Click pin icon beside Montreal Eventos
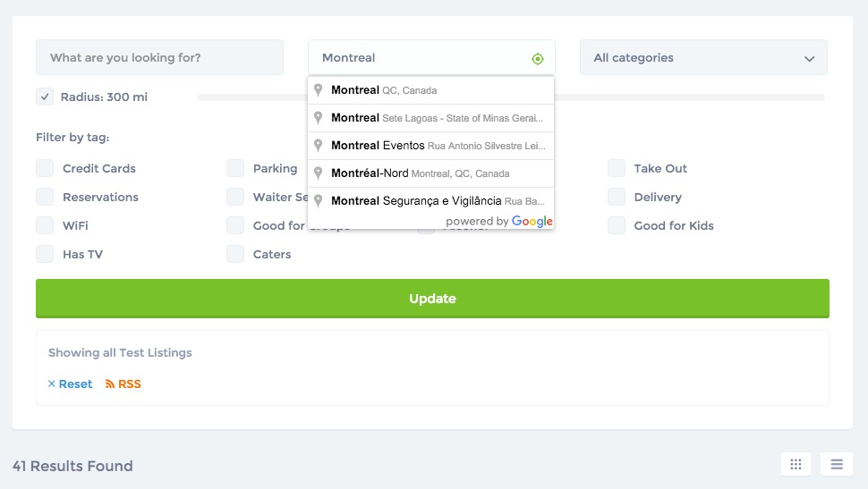 [318, 146]
